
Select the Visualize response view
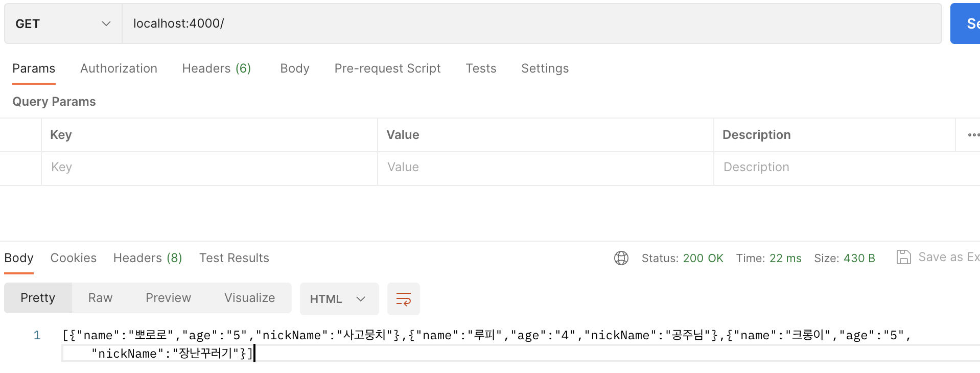(x=249, y=298)
